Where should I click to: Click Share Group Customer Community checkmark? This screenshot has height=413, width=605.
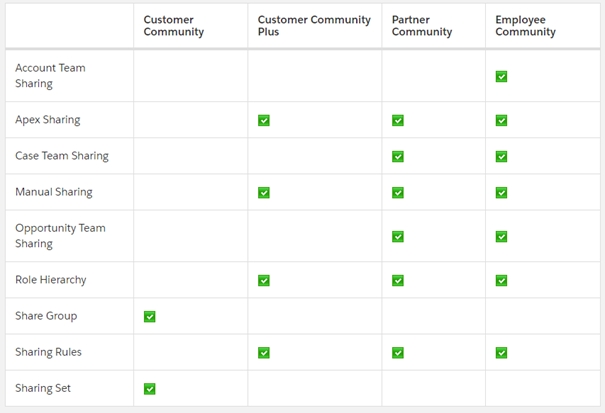pyautogui.click(x=150, y=317)
